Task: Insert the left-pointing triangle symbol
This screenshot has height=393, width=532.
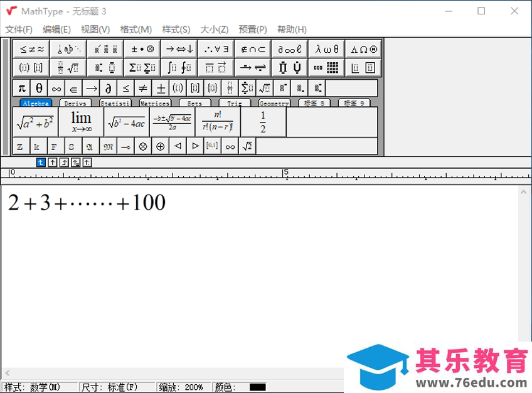Action: click(x=178, y=146)
